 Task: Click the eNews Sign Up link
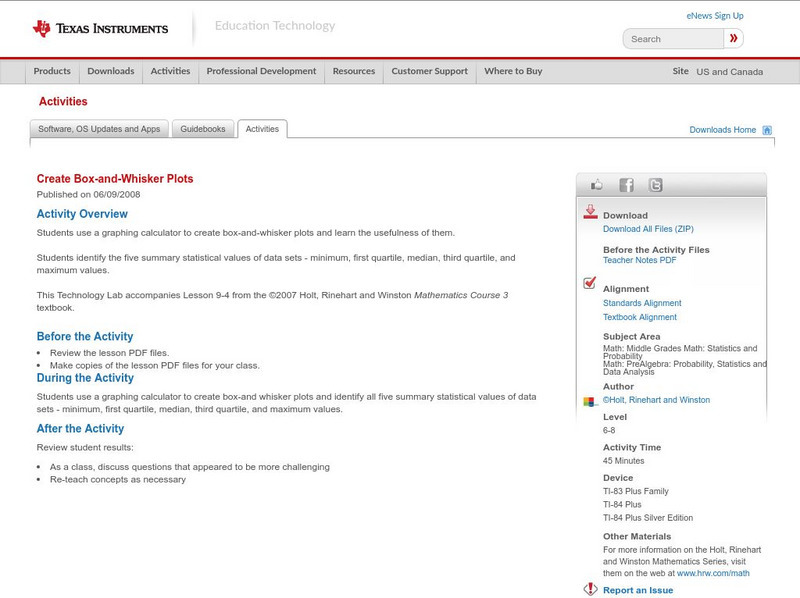coord(715,16)
